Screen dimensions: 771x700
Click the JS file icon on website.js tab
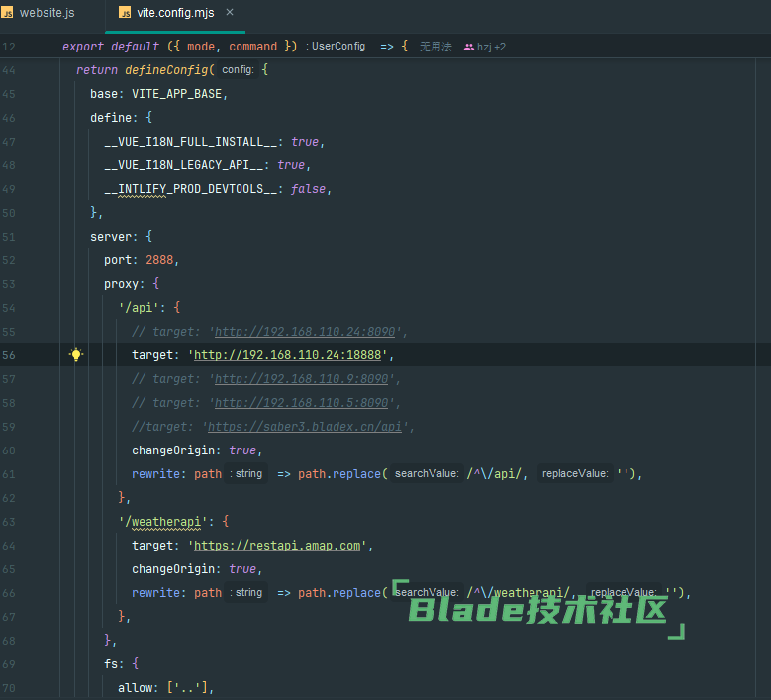(8, 14)
